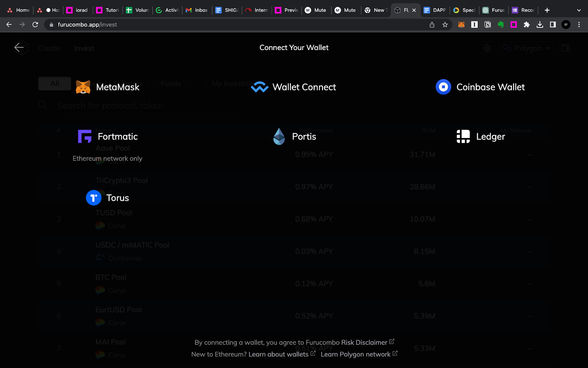Open the green Evernote elephant extension
588x368 pixels.
click(x=501, y=25)
